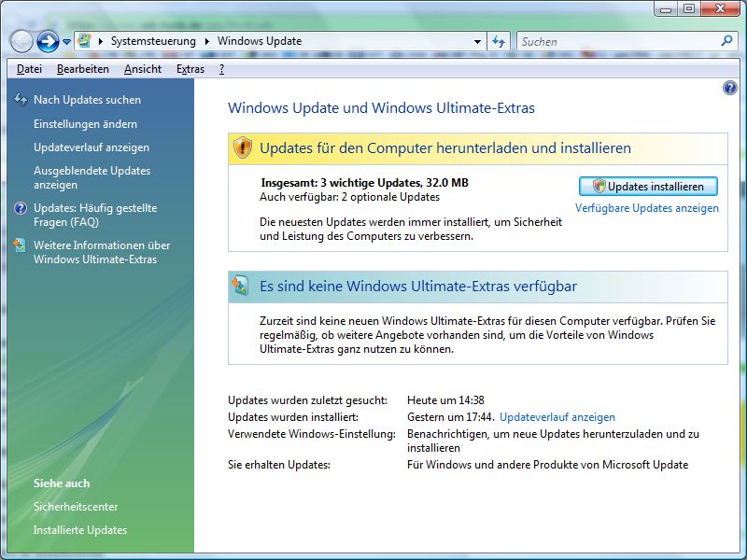Click the text Auch verfügbar: 2 optionale Updates

(349, 197)
